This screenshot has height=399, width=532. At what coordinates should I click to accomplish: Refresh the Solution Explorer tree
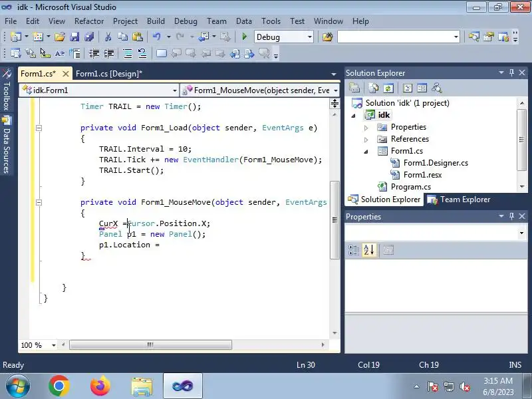[388, 88]
